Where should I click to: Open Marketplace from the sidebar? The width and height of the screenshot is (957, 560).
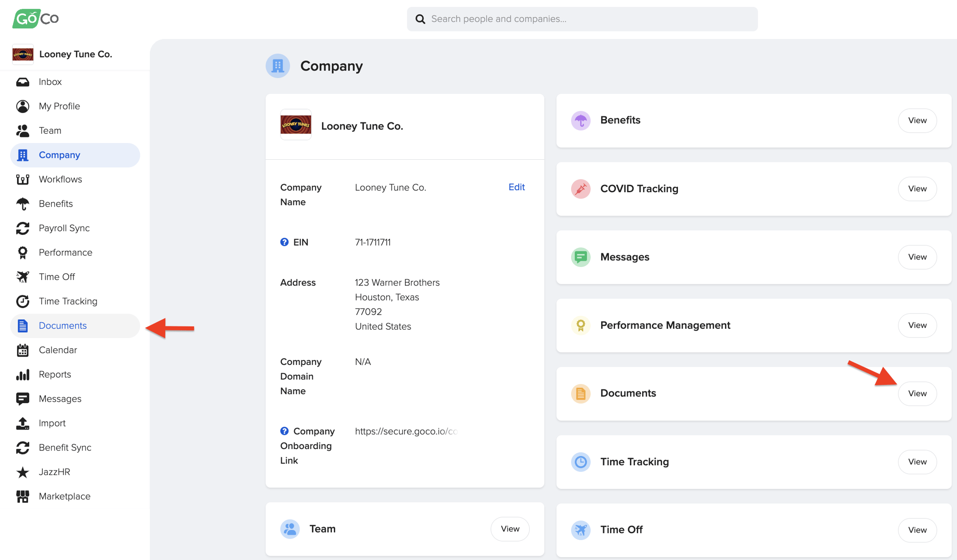[64, 496]
